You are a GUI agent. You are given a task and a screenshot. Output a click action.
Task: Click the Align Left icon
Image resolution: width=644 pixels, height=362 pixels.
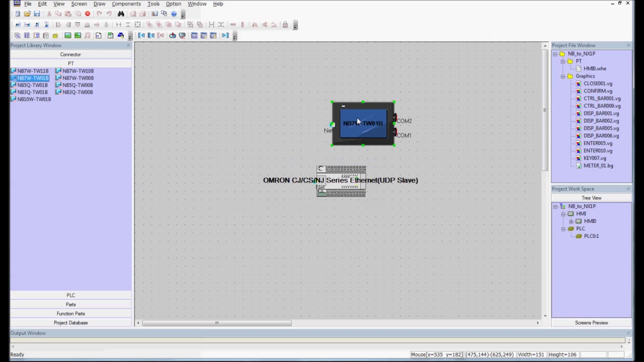click(58, 25)
